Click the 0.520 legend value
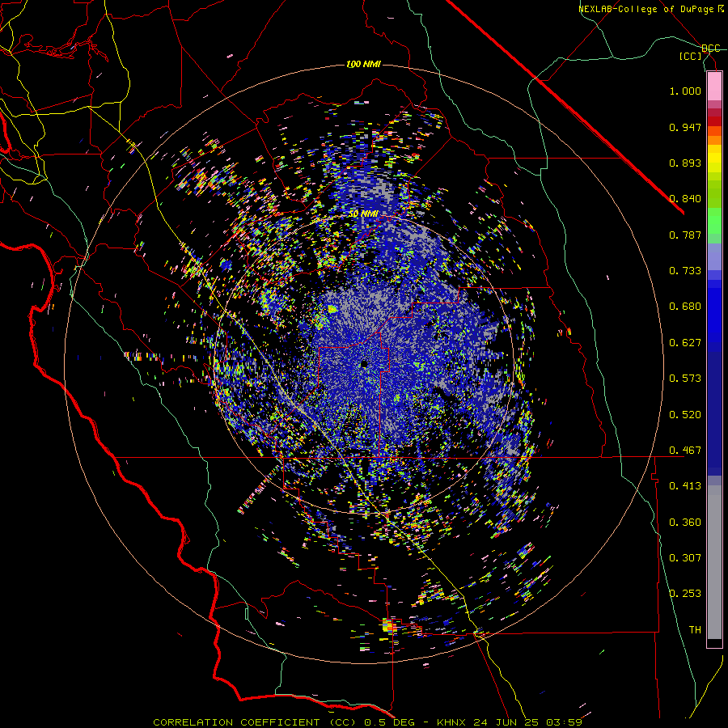The height and width of the screenshot is (728, 728). pos(685,415)
